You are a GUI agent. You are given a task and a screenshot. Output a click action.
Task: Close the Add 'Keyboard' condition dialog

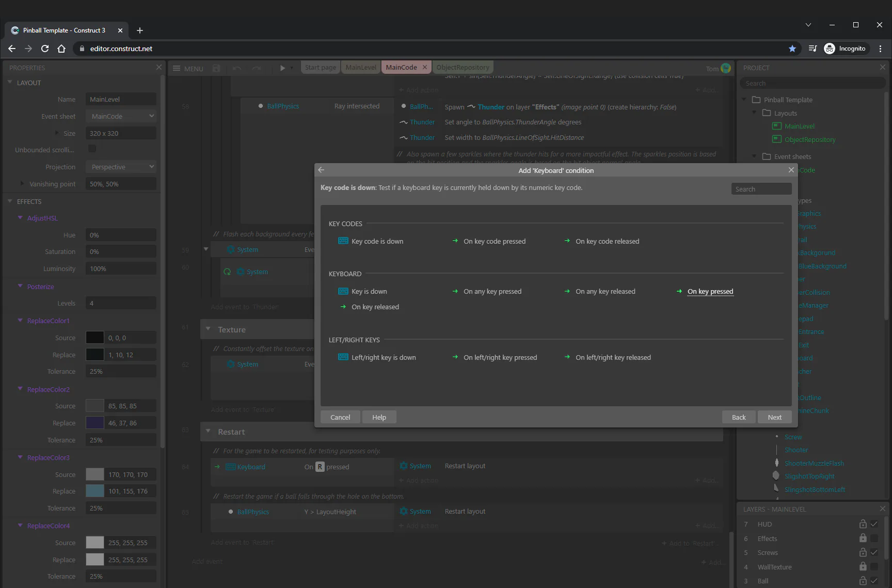(791, 170)
